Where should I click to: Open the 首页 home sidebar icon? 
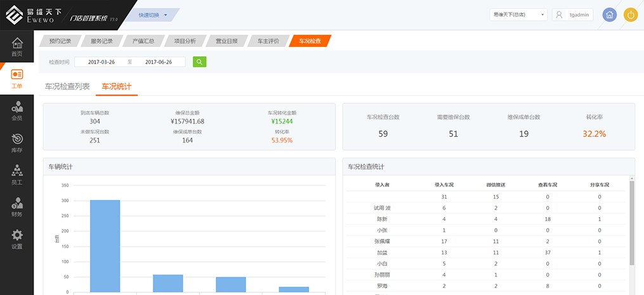click(x=17, y=47)
